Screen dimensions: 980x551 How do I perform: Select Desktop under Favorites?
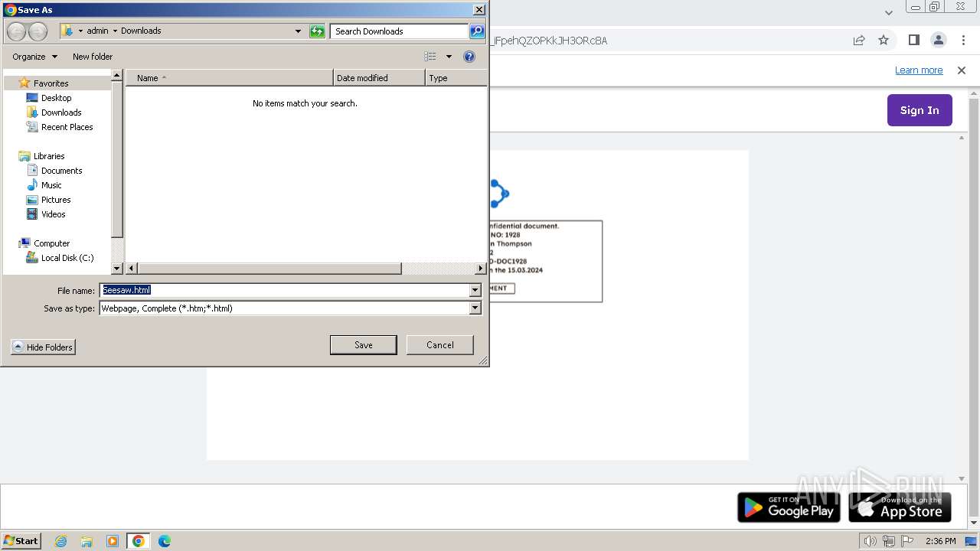pyautogui.click(x=56, y=98)
